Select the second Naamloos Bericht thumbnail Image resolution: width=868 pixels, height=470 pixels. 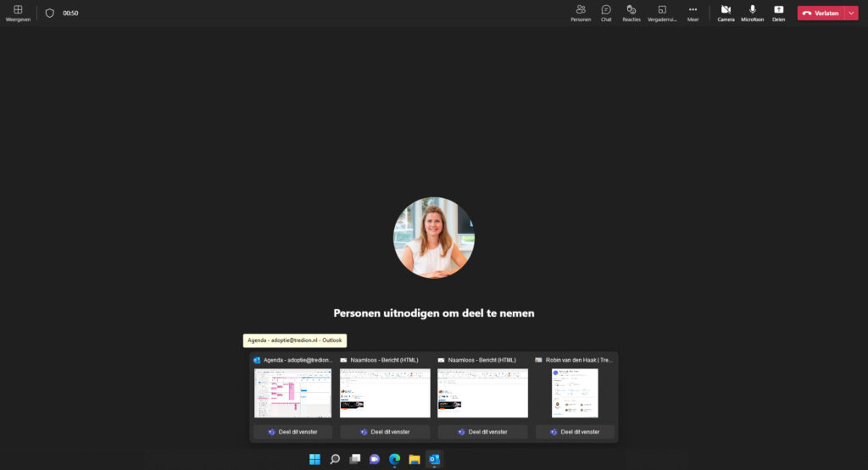(x=482, y=393)
